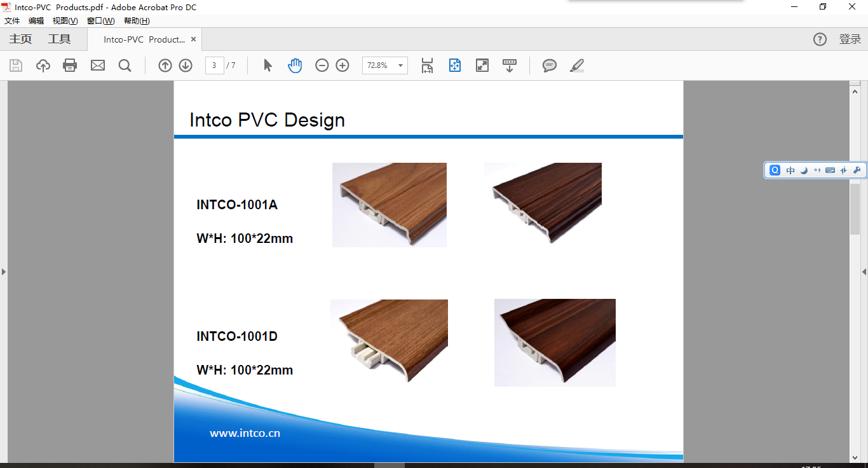Image resolution: width=868 pixels, height=468 pixels.
Task: Click INTCO-1001A light wood image
Action: 390,205
